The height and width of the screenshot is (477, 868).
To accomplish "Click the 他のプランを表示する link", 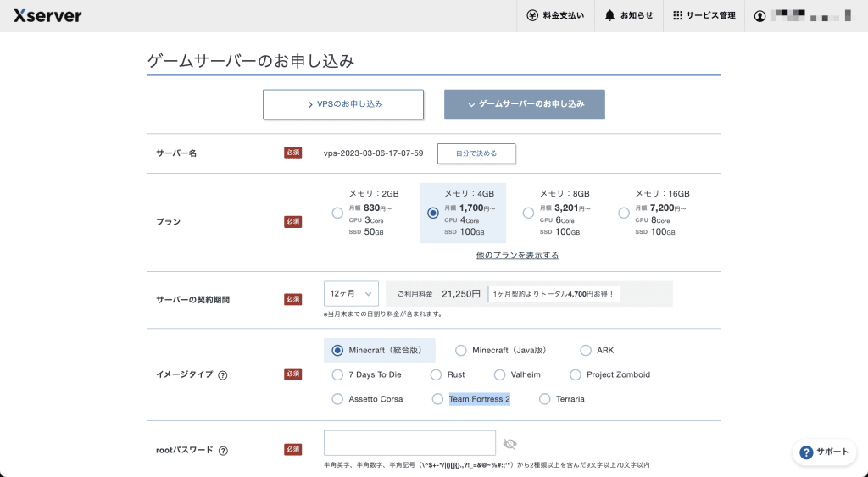I will (x=518, y=255).
